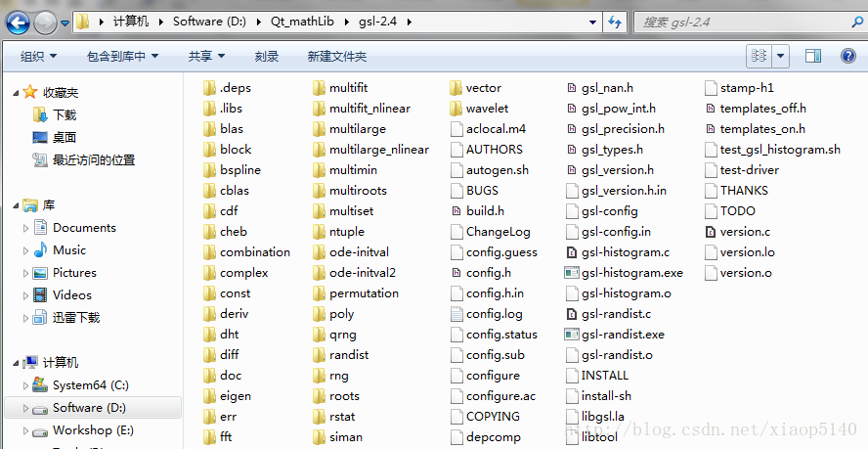Select the combination folder icon

click(209, 251)
